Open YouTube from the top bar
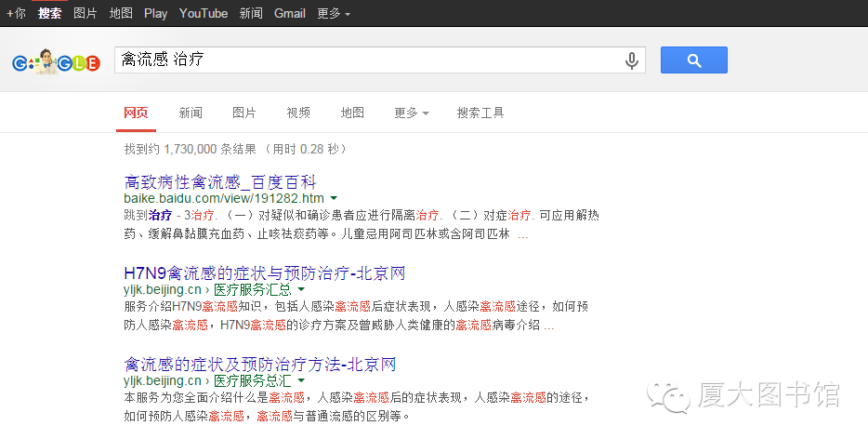The width and height of the screenshot is (868, 439). [204, 13]
